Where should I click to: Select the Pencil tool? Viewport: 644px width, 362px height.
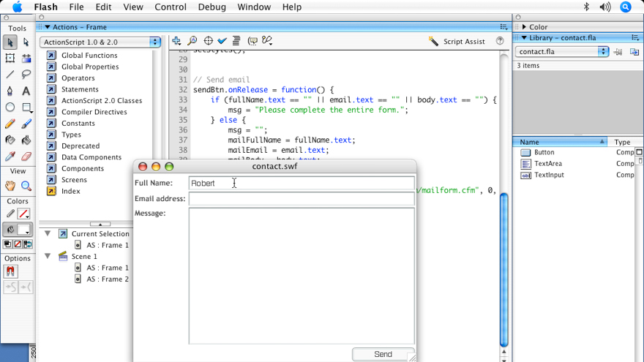(10, 124)
